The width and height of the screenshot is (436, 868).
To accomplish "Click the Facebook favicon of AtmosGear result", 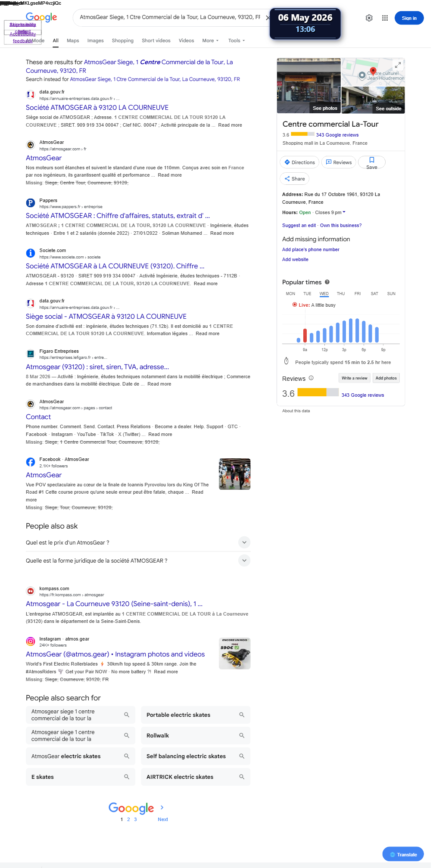I will point(31,462).
